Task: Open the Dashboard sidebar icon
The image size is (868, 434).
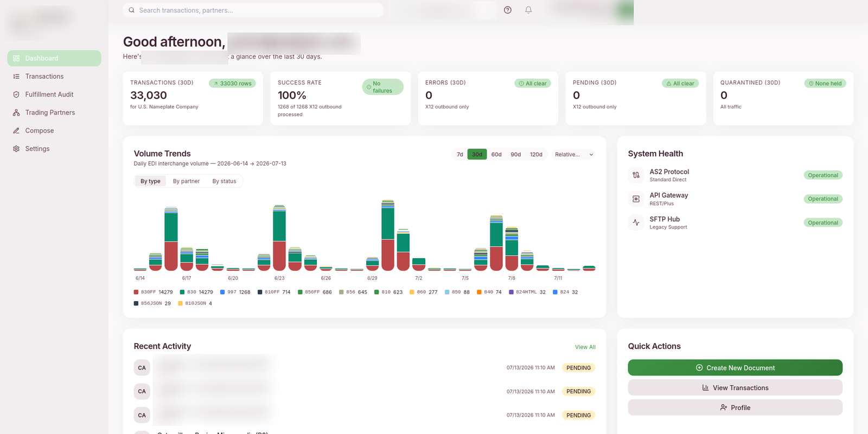Action: [x=16, y=59]
